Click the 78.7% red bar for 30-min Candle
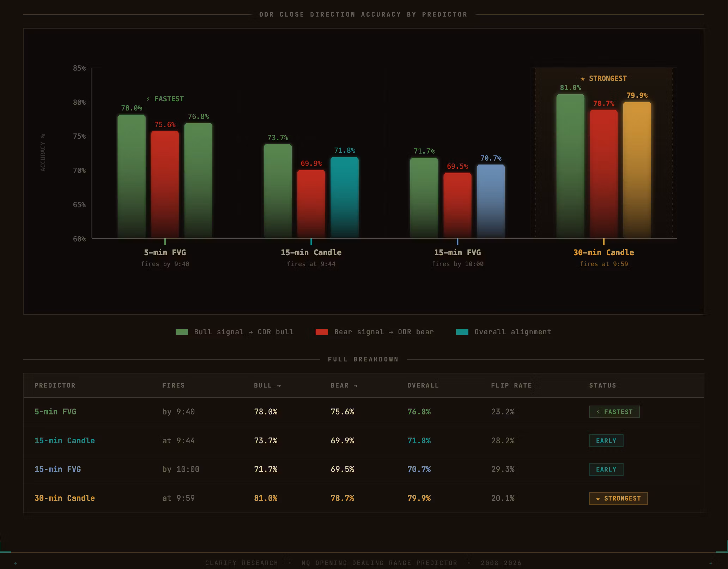The height and width of the screenshot is (569, 728). pyautogui.click(x=604, y=174)
